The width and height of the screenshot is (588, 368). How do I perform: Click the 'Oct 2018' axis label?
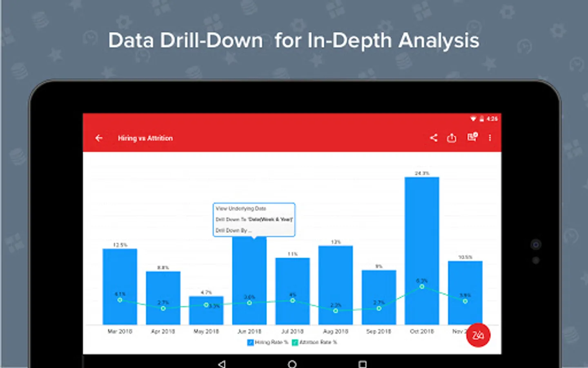coord(422,331)
